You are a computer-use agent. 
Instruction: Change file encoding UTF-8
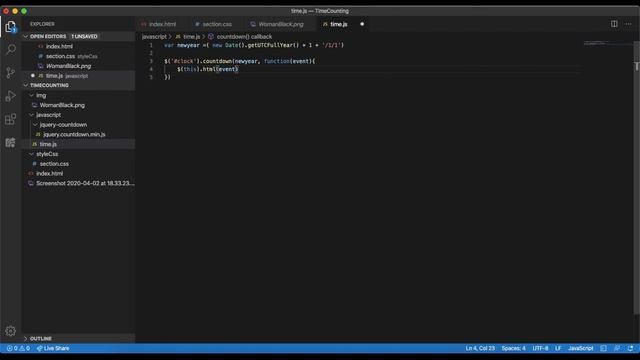pyautogui.click(x=540, y=348)
